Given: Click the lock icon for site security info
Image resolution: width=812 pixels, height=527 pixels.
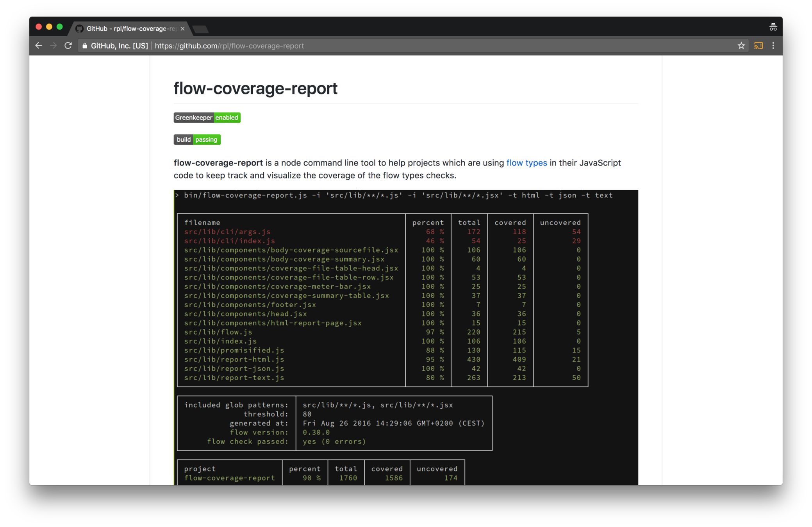Looking at the screenshot, I should (x=85, y=46).
